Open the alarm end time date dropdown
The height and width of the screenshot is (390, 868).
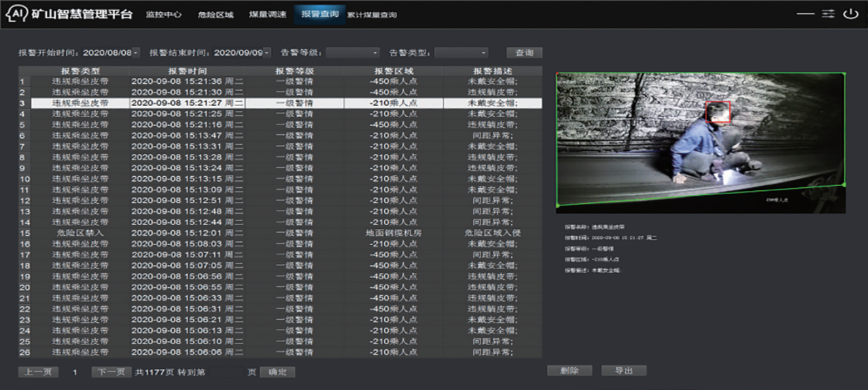click(x=267, y=53)
